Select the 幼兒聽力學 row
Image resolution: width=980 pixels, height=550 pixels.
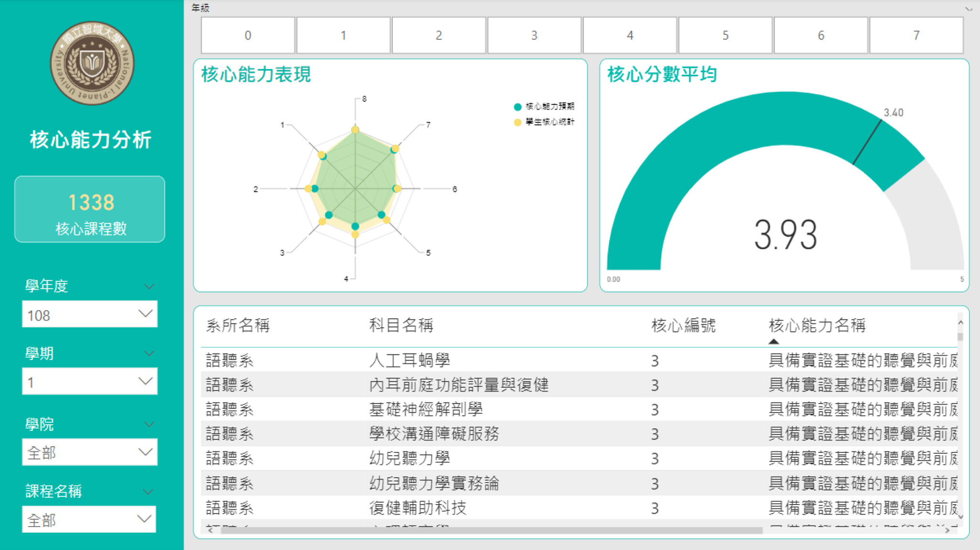(579, 459)
